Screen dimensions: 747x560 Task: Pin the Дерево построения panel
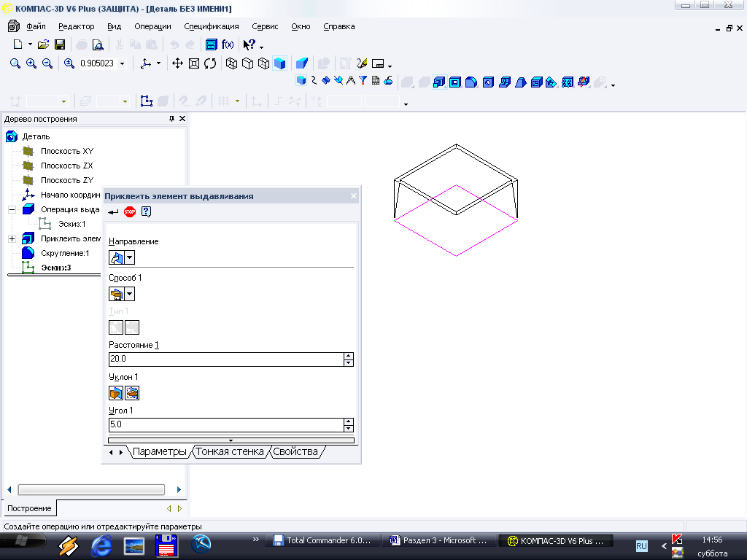pos(172,119)
